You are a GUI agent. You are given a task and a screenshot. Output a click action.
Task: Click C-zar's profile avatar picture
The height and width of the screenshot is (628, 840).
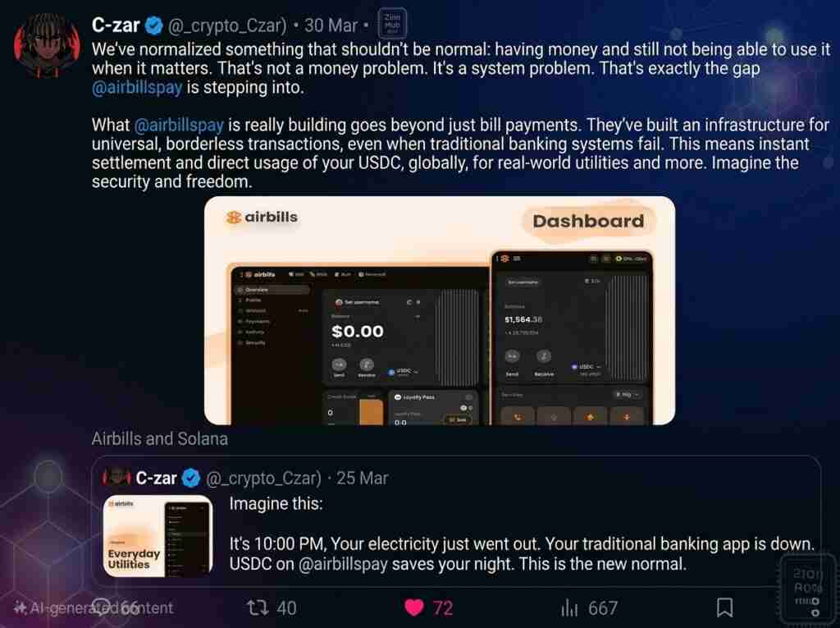tap(47, 46)
